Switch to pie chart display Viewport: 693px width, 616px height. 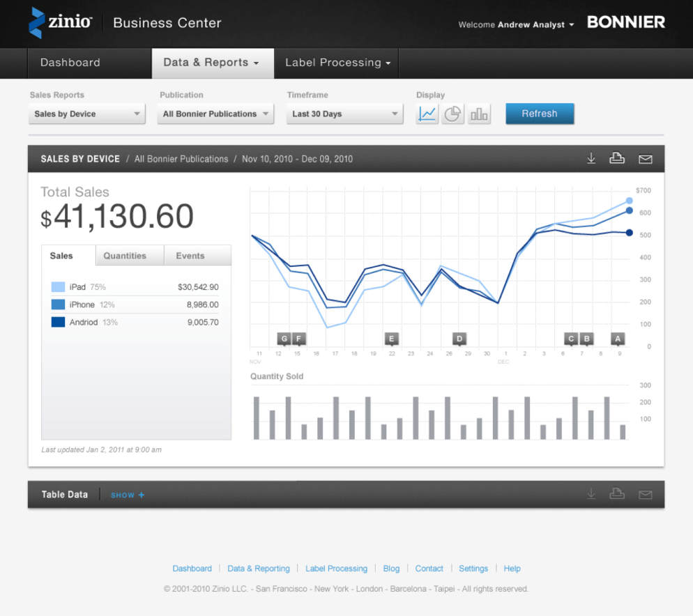pos(453,114)
